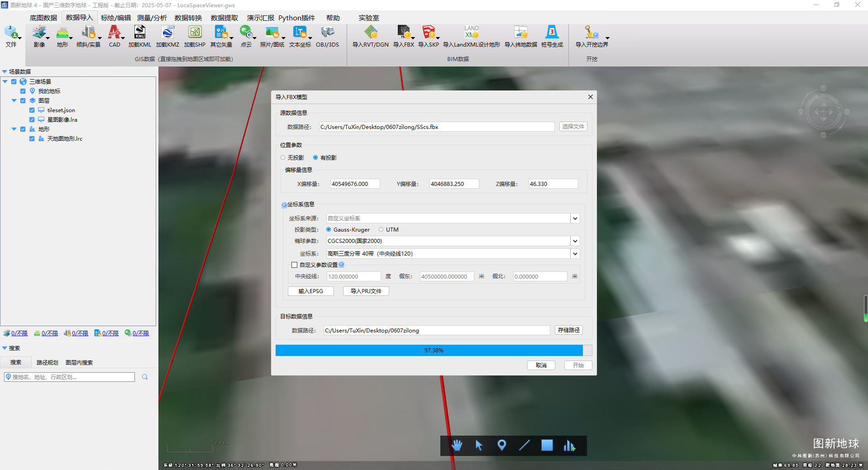The height and width of the screenshot is (470, 868).
Task: Activate the blue polygon drawing tool
Action: (547, 446)
